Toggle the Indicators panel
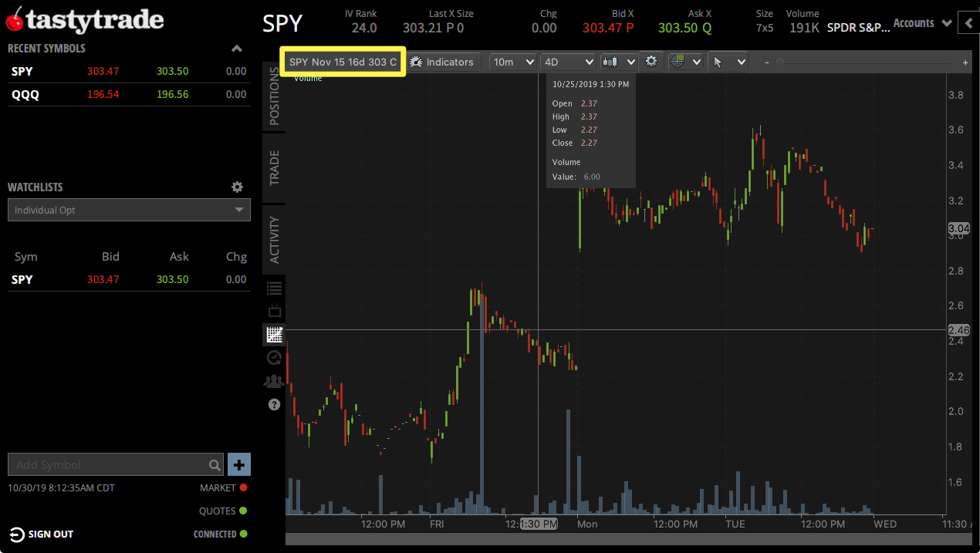The image size is (980, 553). (x=443, y=62)
